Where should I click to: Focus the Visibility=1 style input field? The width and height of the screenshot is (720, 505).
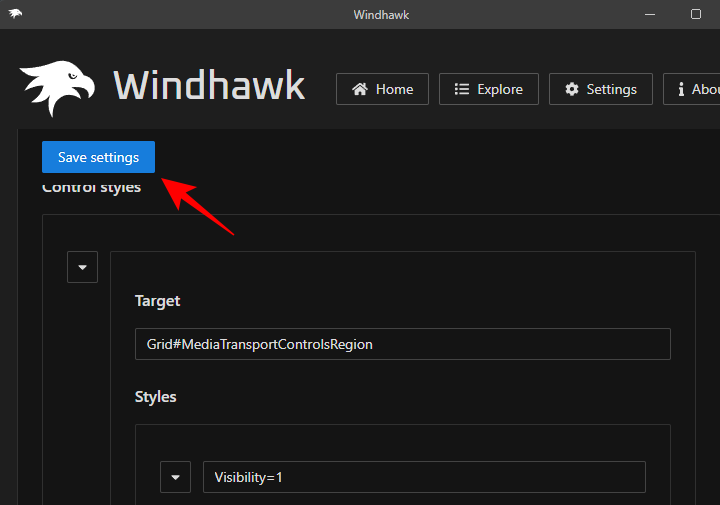(424, 477)
